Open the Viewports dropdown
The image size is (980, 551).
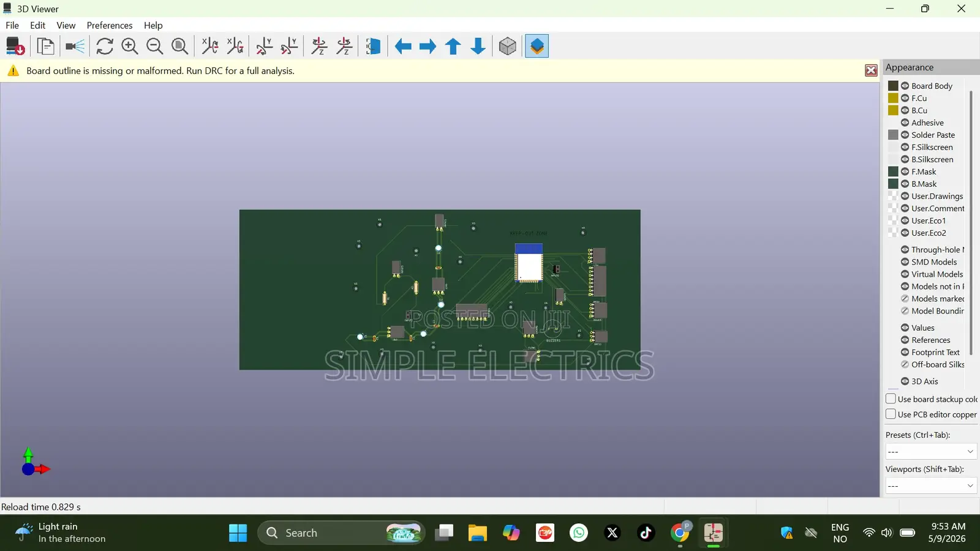click(x=931, y=485)
